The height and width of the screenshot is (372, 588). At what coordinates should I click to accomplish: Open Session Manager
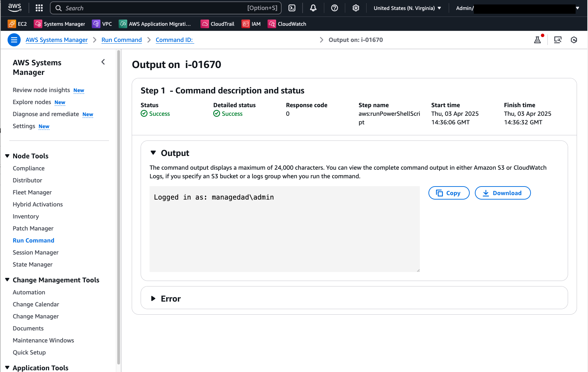coord(36,252)
